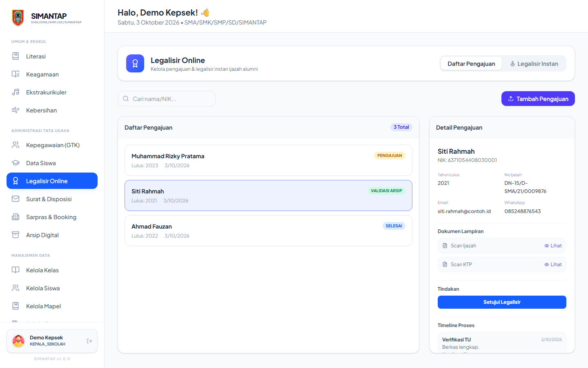Click the VALIDASI ARSIP status badge

coord(386,191)
